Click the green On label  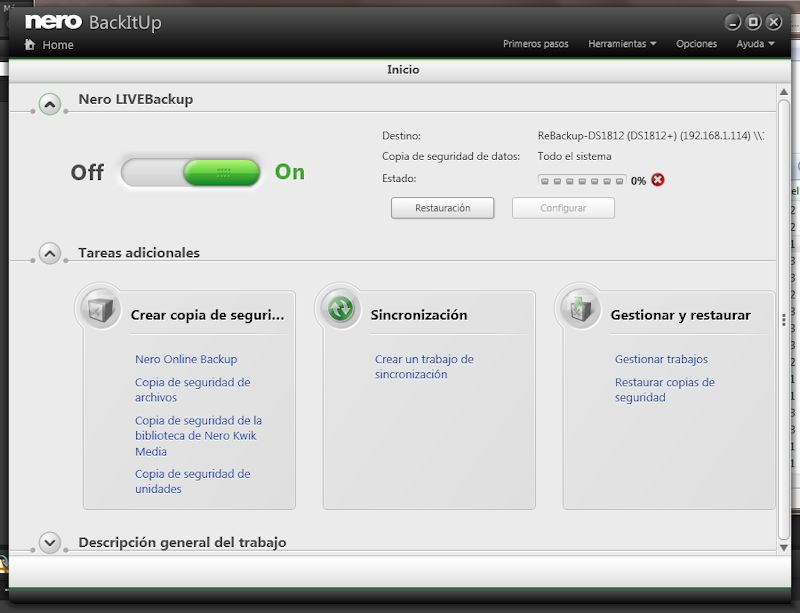coord(289,172)
